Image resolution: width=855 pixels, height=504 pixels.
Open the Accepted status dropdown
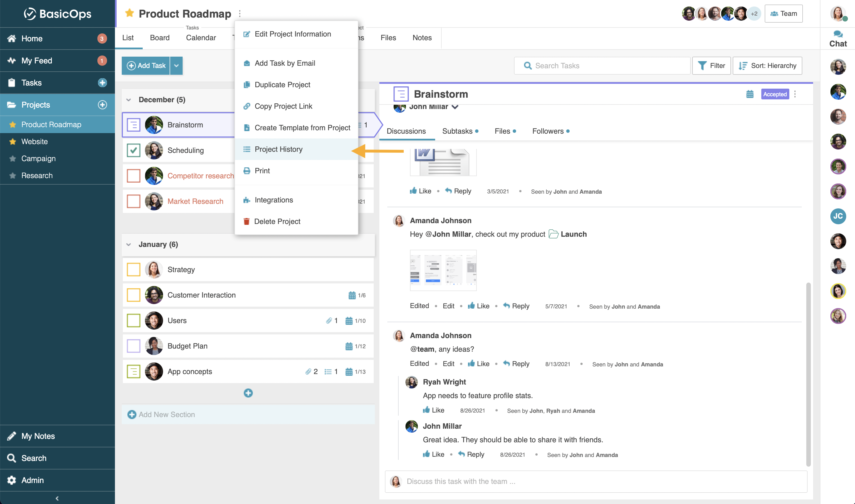pyautogui.click(x=775, y=94)
